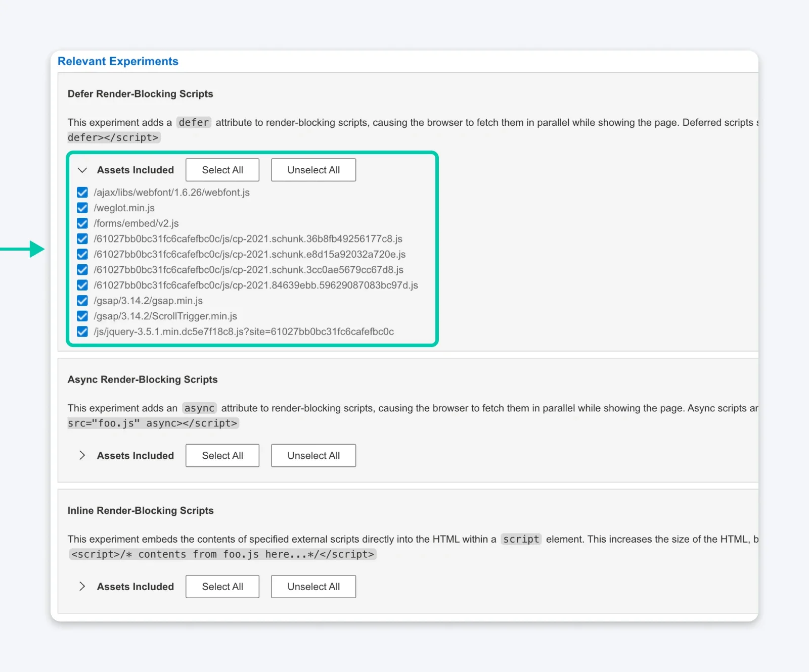The height and width of the screenshot is (672, 809).
Task: Disable the cp-2021.schunk.3cc0ae5679cc67d8.js asset
Action: pos(82,270)
